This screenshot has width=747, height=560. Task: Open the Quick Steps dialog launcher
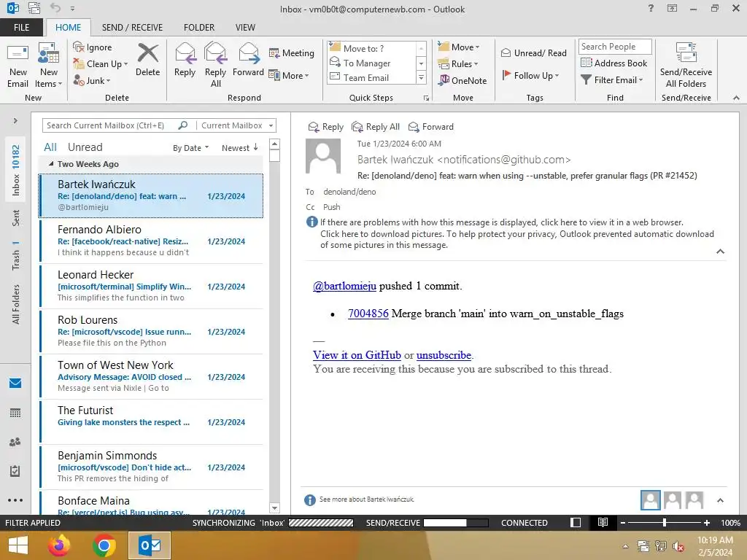[426, 98]
